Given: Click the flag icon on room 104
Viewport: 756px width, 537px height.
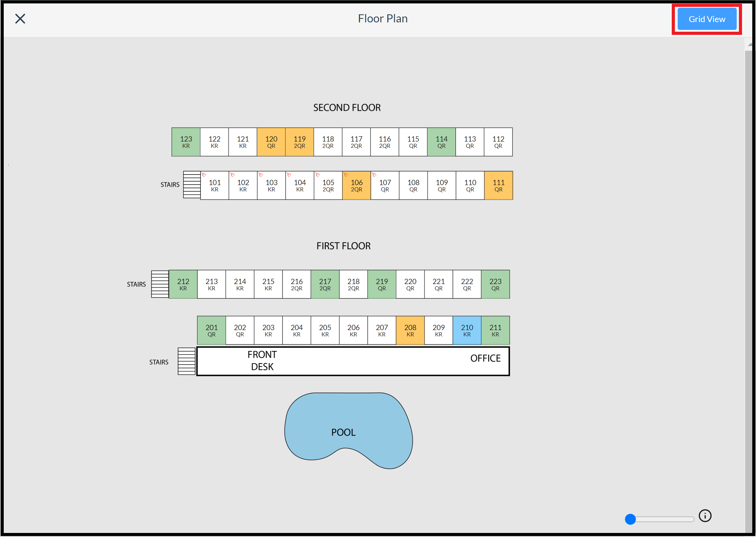Looking at the screenshot, I should click(289, 175).
